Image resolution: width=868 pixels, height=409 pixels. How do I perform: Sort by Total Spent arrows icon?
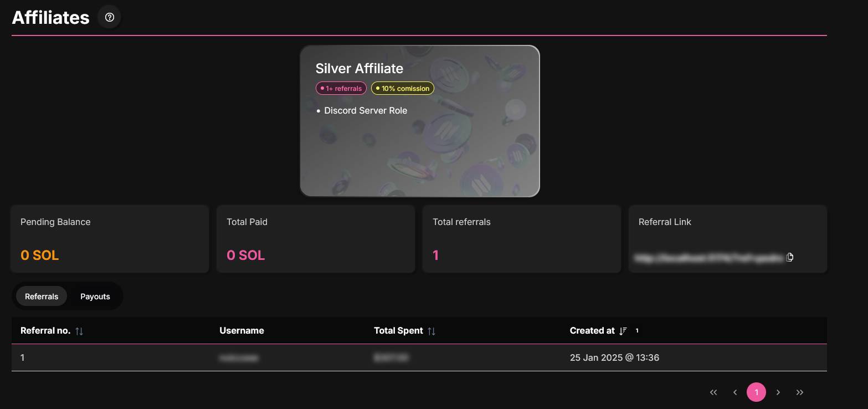432,331
